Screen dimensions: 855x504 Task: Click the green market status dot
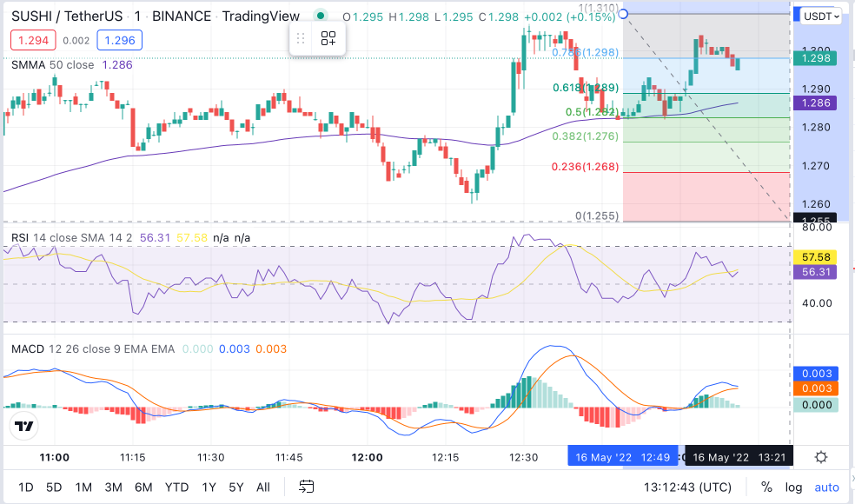pyautogui.click(x=321, y=16)
